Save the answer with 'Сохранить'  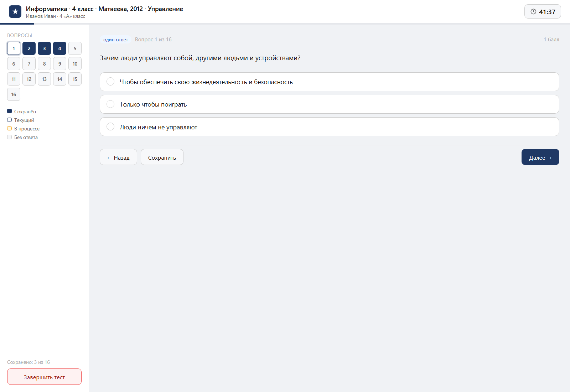tap(162, 157)
